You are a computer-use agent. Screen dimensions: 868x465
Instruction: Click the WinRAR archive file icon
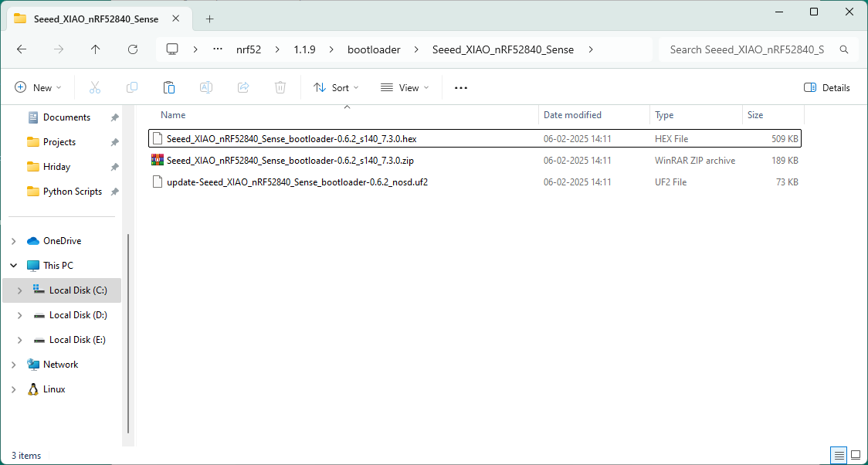(x=158, y=161)
